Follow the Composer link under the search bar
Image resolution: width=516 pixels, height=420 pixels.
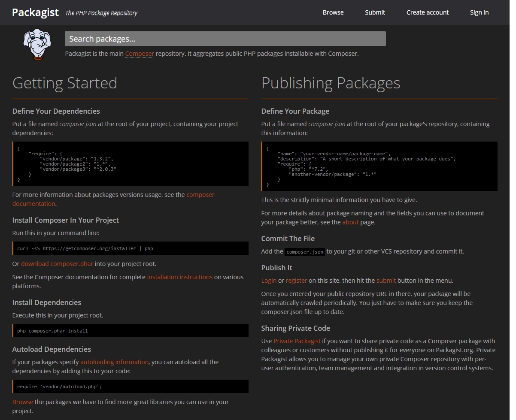[x=140, y=54]
